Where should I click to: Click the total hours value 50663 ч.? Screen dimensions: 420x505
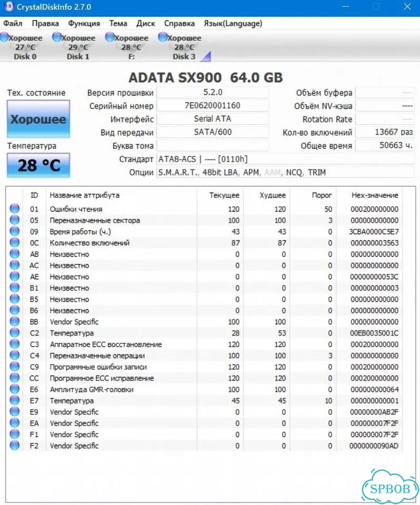(x=385, y=145)
